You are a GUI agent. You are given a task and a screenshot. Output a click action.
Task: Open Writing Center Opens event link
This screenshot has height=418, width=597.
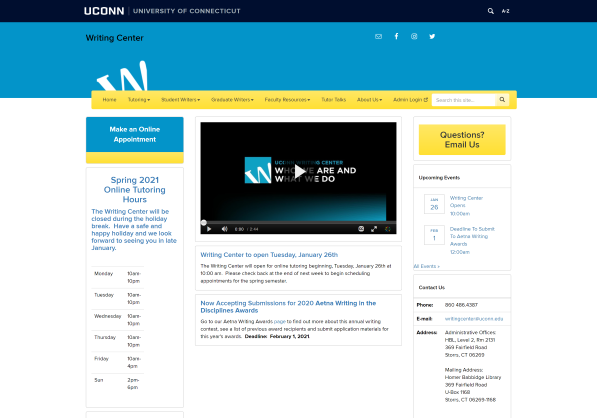click(x=466, y=202)
